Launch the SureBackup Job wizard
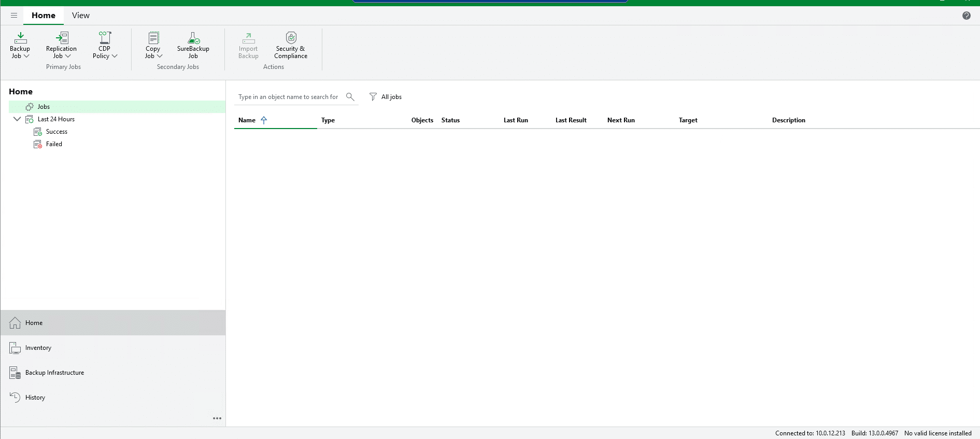Viewport: 980px width, 439px height. tap(193, 38)
